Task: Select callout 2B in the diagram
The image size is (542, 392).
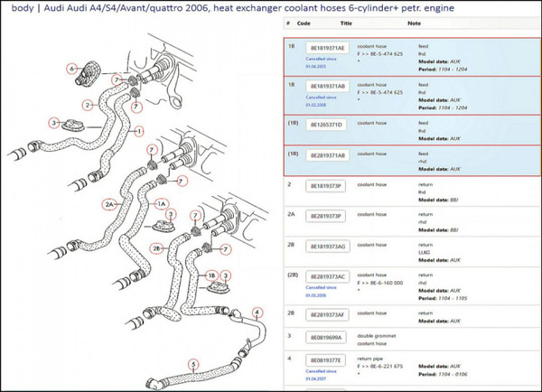Action: click(x=156, y=247)
